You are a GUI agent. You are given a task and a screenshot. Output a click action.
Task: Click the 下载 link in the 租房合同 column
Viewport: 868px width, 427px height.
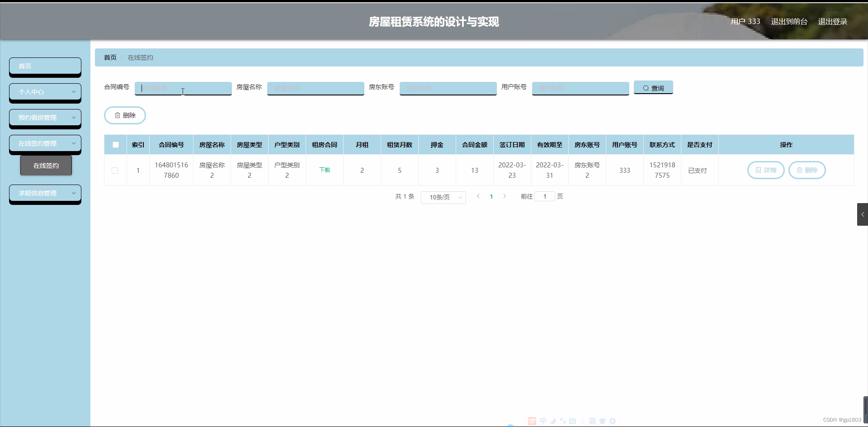pos(325,170)
